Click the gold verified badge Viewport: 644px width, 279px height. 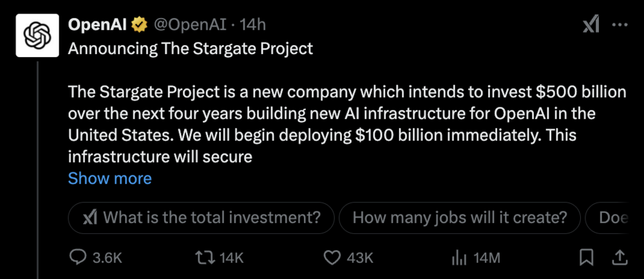(139, 25)
